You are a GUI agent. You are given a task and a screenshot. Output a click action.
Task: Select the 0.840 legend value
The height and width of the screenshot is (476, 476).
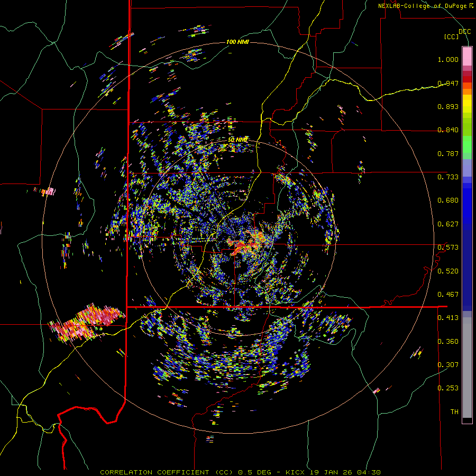[x=448, y=130]
